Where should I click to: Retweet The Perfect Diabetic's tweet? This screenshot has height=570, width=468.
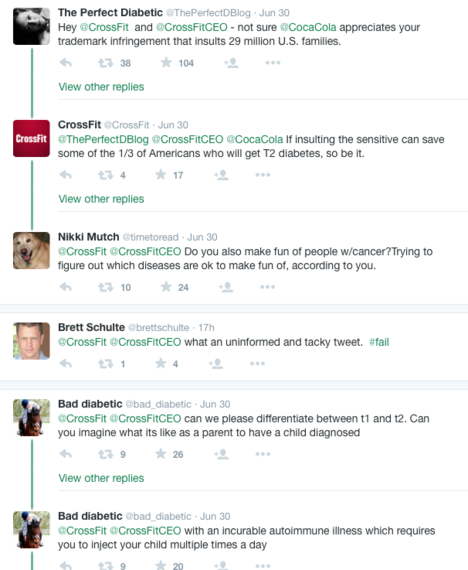click(106, 63)
